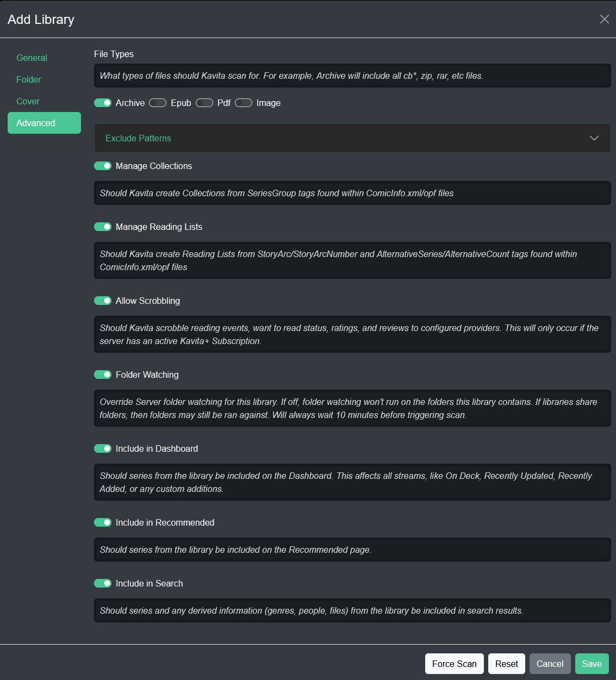
Task: Toggle the Manage Reading Lists switch
Action: click(103, 227)
